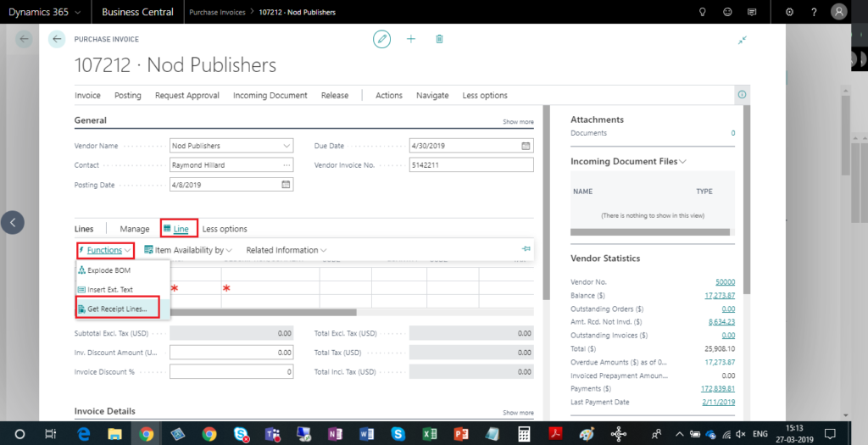Click the Vendor Invoice No. field
The image size is (868, 445).
[470, 165]
